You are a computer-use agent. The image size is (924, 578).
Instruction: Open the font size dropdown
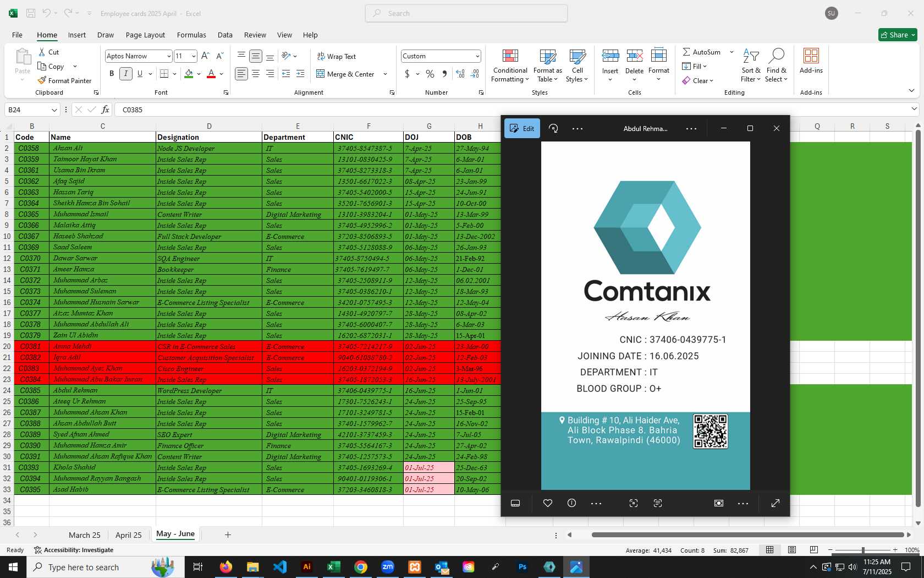pyautogui.click(x=194, y=56)
